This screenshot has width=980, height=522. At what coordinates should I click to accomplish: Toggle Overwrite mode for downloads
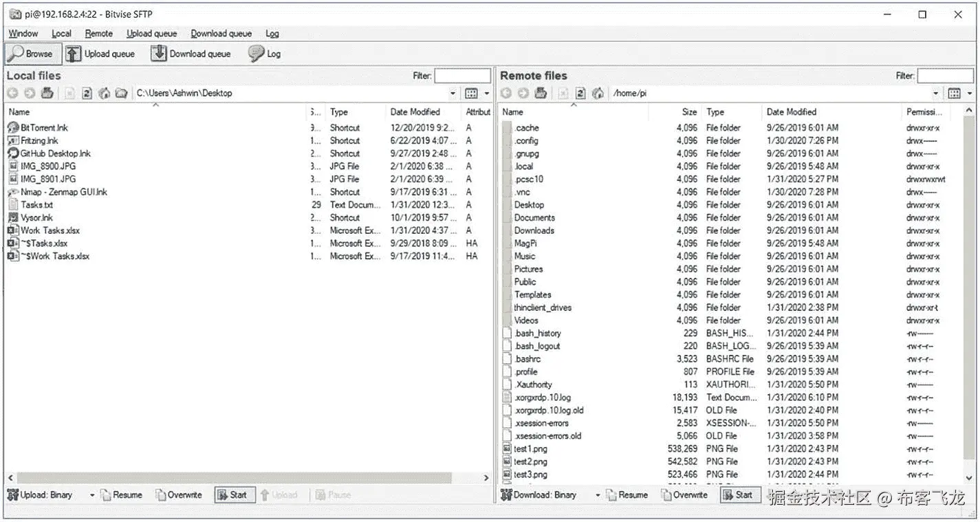(x=684, y=494)
